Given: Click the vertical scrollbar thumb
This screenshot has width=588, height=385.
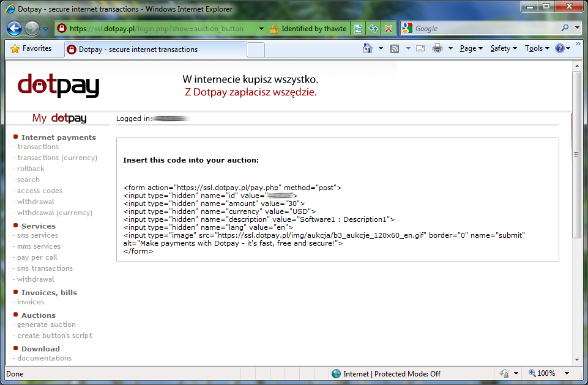Looking at the screenshot, I should click(577, 154).
